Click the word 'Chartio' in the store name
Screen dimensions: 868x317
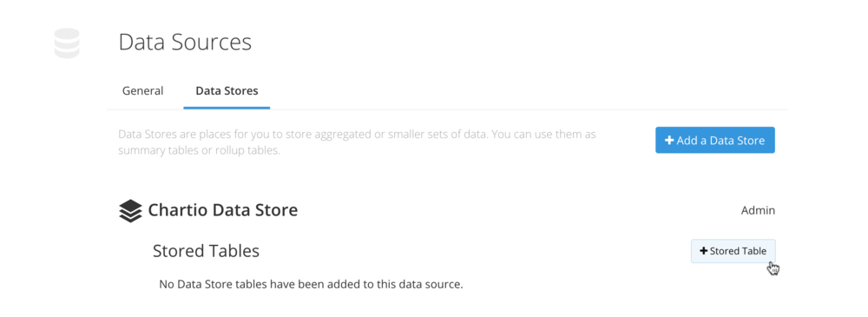(x=178, y=210)
